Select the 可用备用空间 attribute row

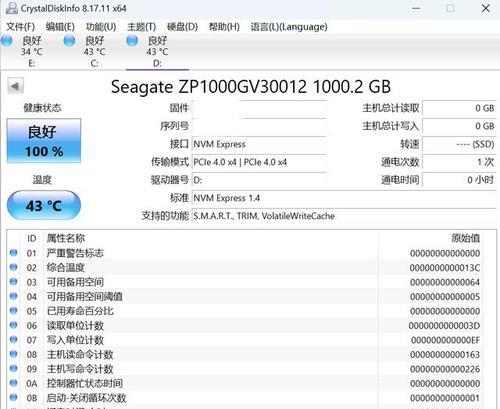[x=245, y=282]
